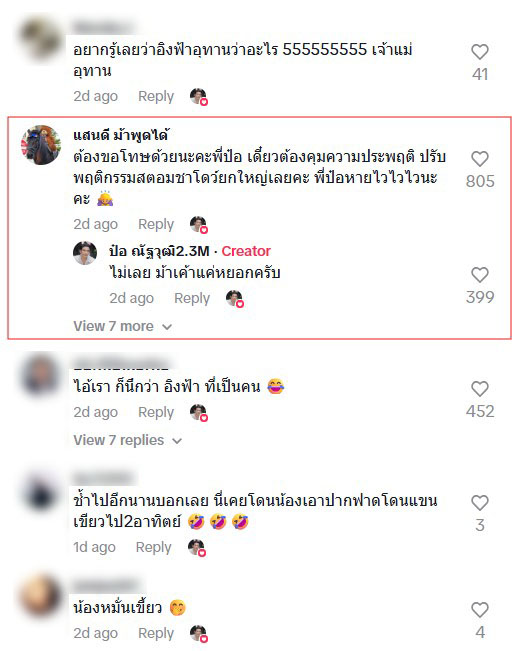
Task: Reply to the Creator's comment
Action: pyautogui.click(x=192, y=298)
